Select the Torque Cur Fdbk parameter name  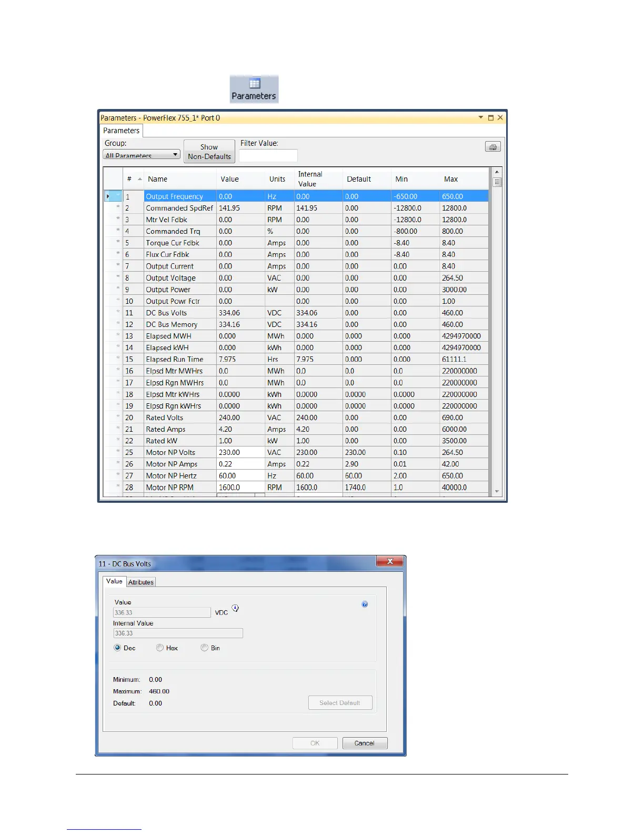173,243
